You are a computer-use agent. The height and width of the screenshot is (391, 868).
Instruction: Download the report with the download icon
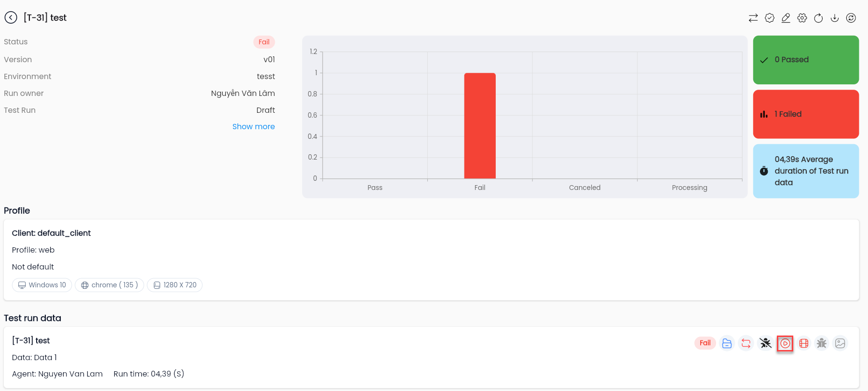click(x=835, y=18)
